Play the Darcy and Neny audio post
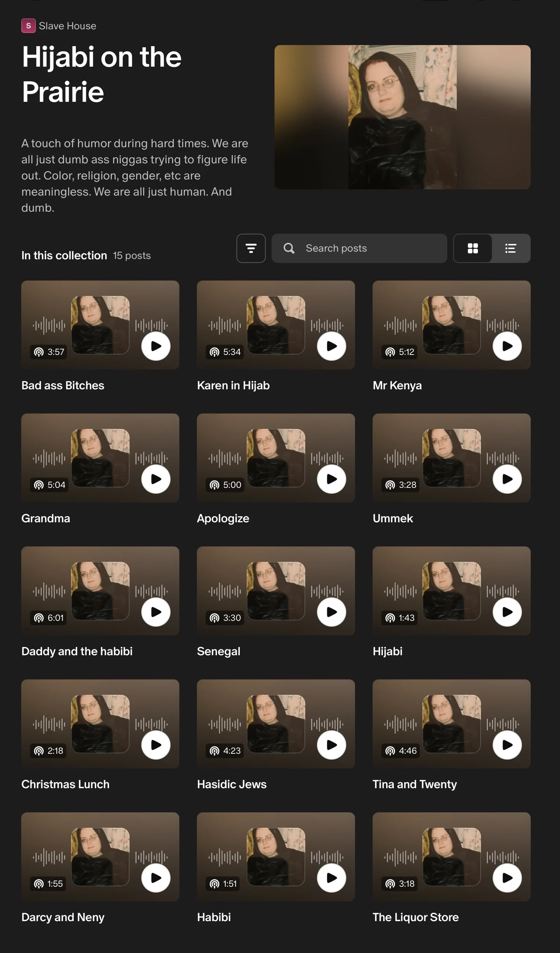Image resolution: width=560 pixels, height=953 pixels. [156, 878]
